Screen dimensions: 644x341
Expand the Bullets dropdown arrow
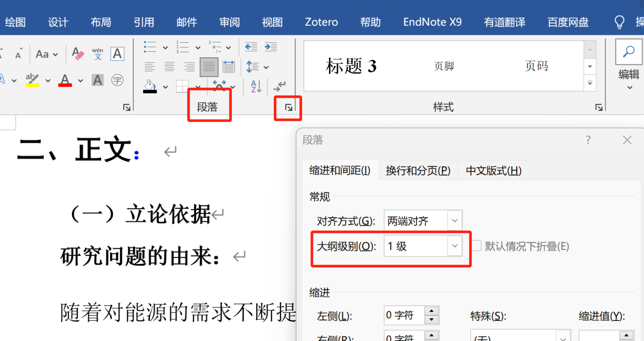(x=165, y=48)
